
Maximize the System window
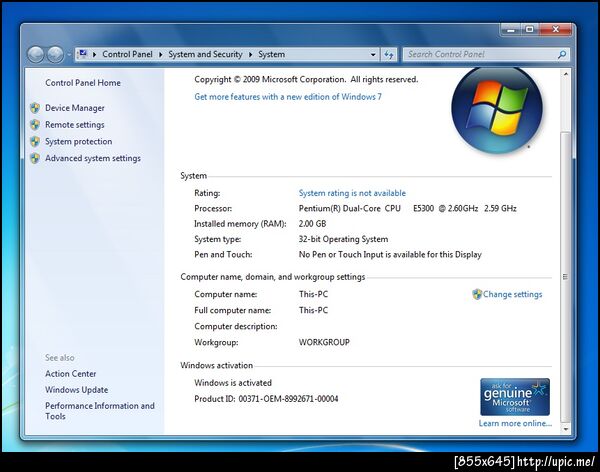pyautogui.click(x=530, y=29)
